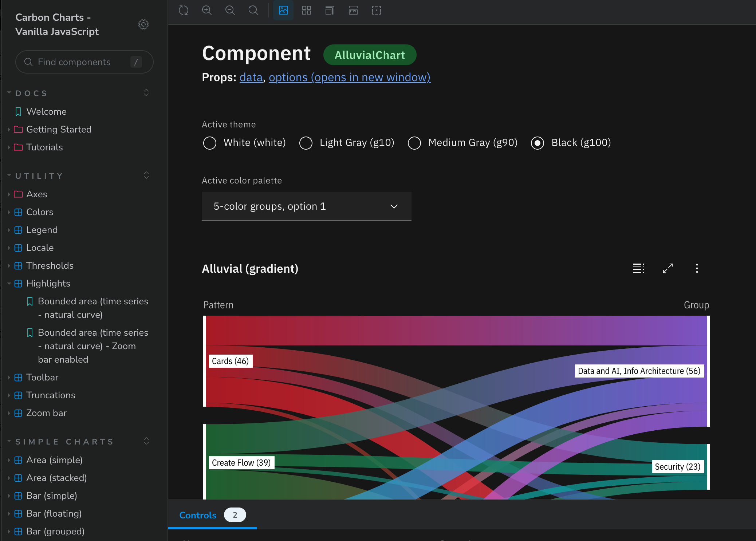Expand chart to fullscreen
This screenshot has height=541, width=756.
(x=668, y=268)
